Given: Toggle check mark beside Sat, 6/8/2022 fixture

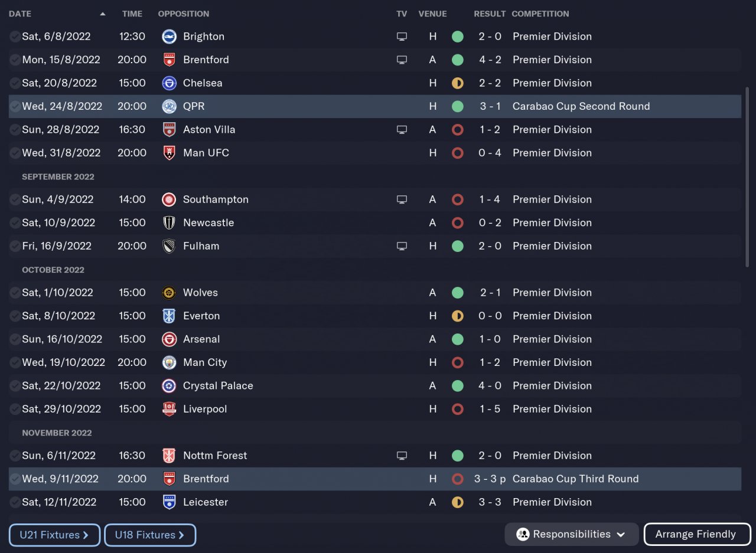Looking at the screenshot, I should coord(15,37).
